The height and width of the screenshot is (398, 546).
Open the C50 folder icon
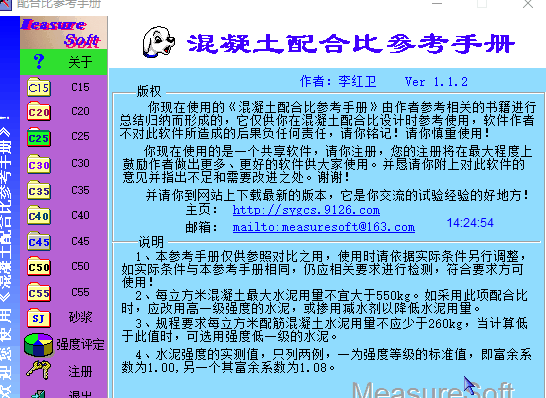(x=39, y=266)
